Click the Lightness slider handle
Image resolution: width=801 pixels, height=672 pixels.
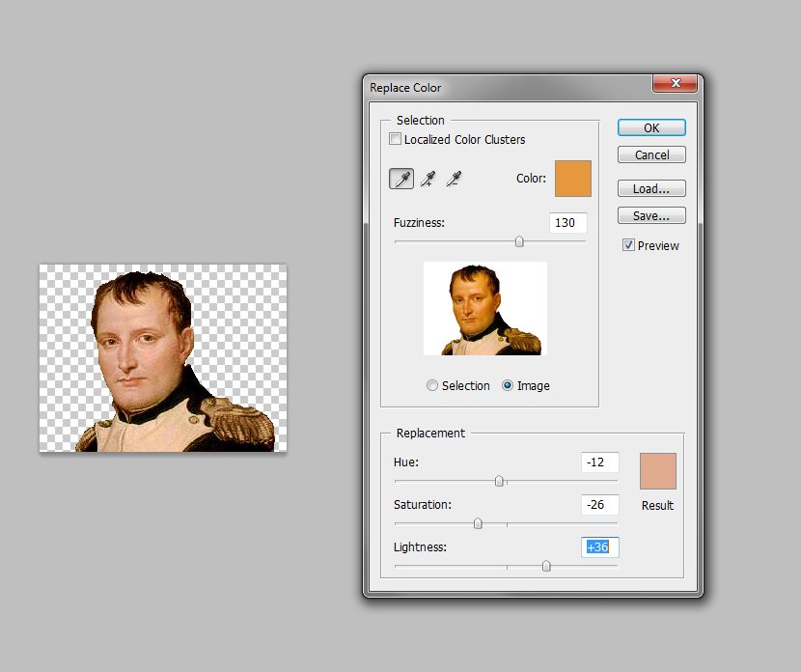(546, 566)
